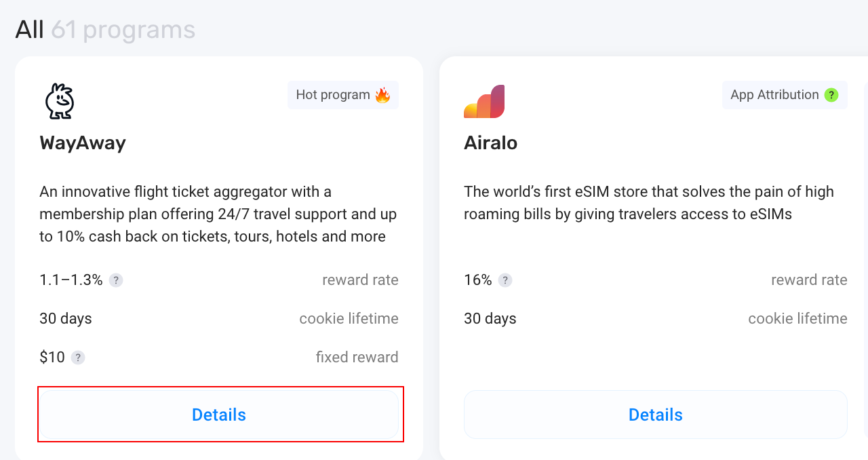This screenshot has width=868, height=460.
Task: Click the Airalo eSIM store description
Action: [x=649, y=203]
